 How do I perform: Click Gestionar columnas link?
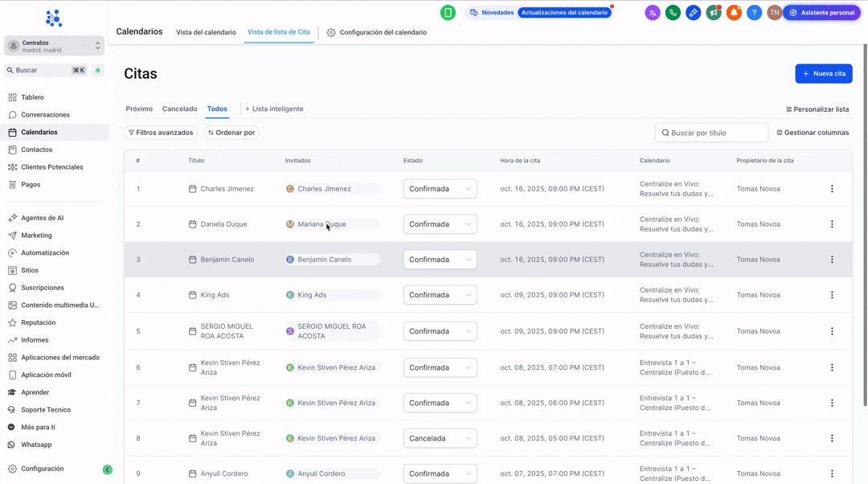[813, 133]
